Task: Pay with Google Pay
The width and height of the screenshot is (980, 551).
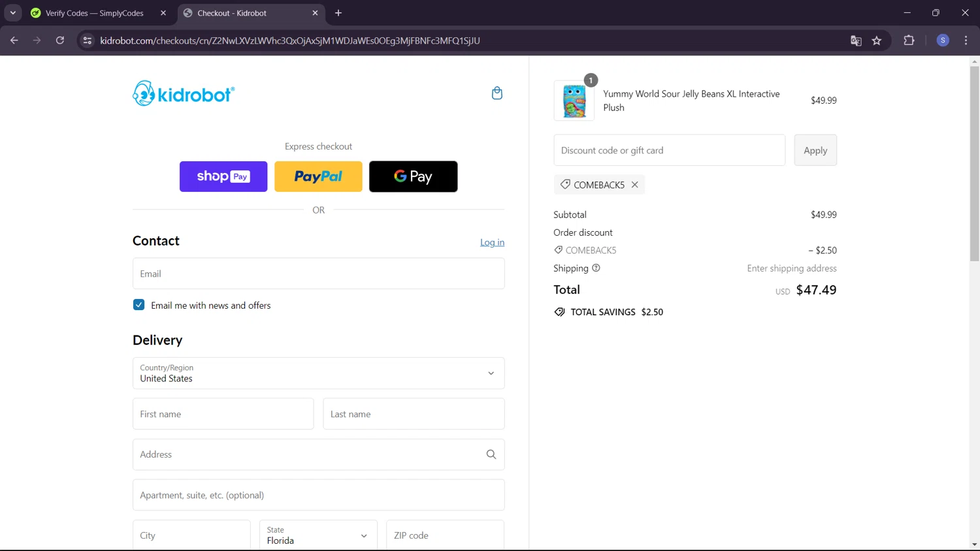Action: point(414,176)
